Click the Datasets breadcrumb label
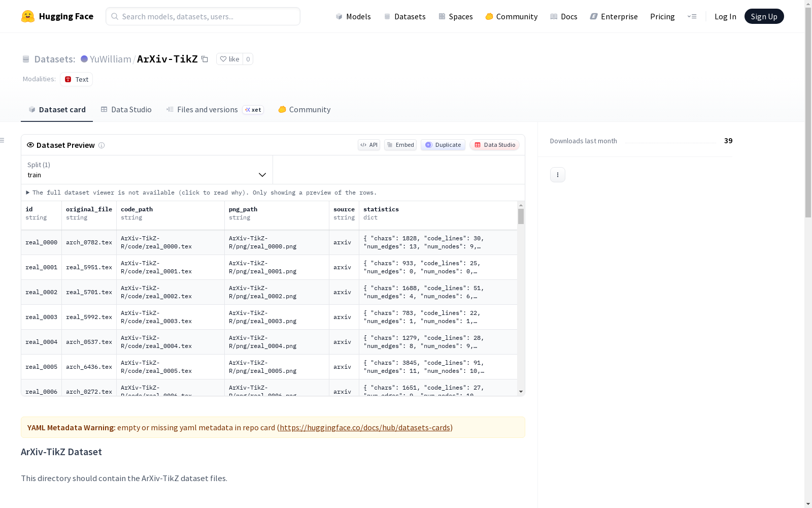The width and height of the screenshot is (812, 508). (x=55, y=59)
